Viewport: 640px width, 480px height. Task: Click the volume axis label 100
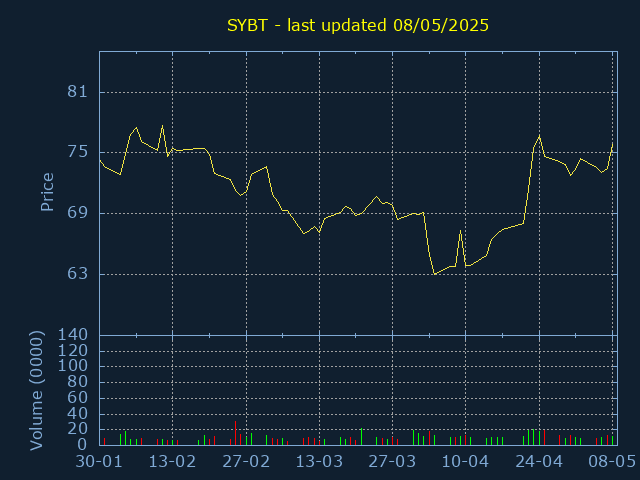(73, 366)
